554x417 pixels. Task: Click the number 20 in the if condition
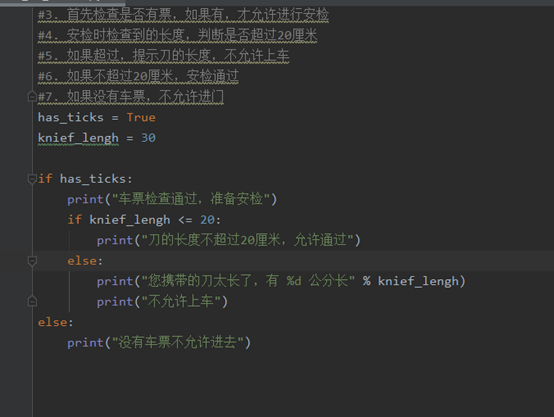click(207, 220)
